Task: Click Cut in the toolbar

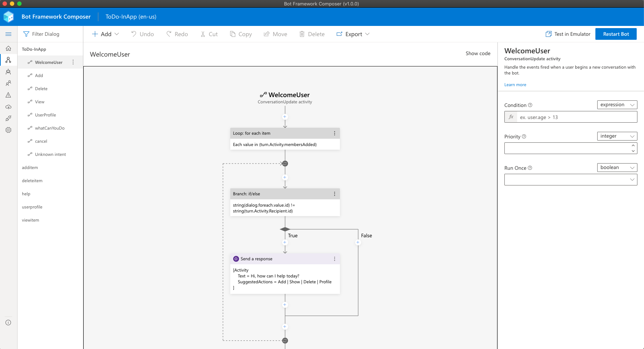Action: tap(209, 34)
